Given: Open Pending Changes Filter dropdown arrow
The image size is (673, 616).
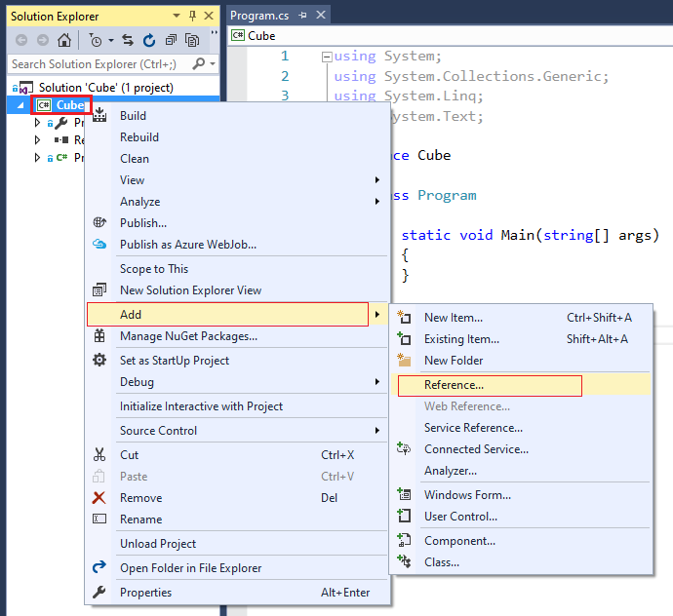Looking at the screenshot, I should coord(111,40).
